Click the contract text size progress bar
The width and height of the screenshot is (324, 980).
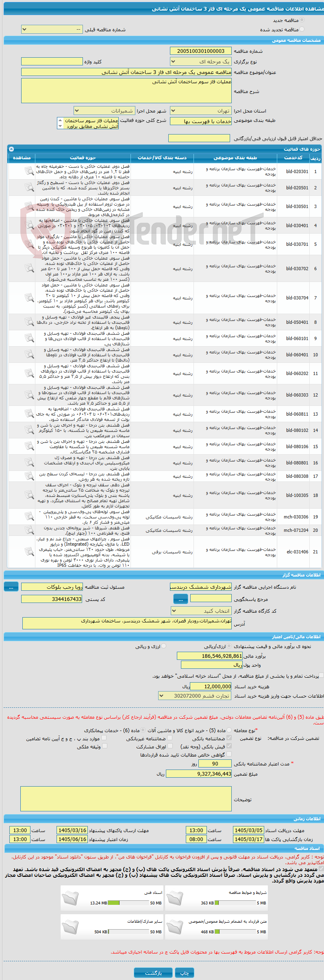pyautogui.click(x=235, y=932)
